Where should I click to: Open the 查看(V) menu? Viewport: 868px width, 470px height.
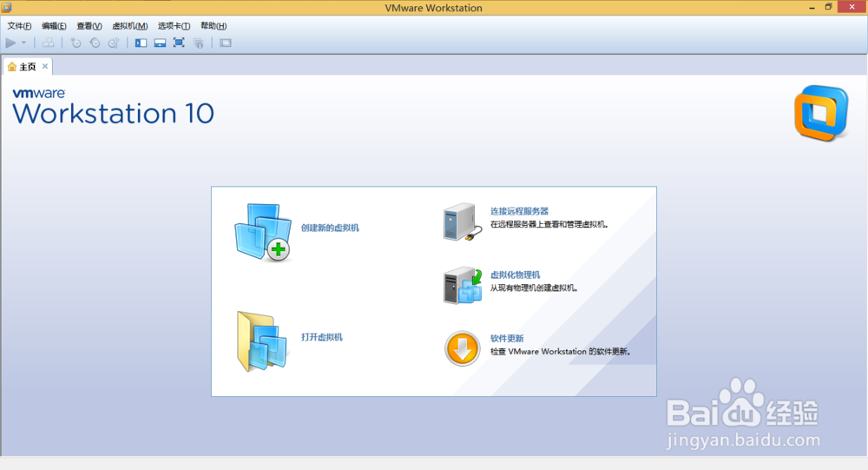(x=89, y=26)
